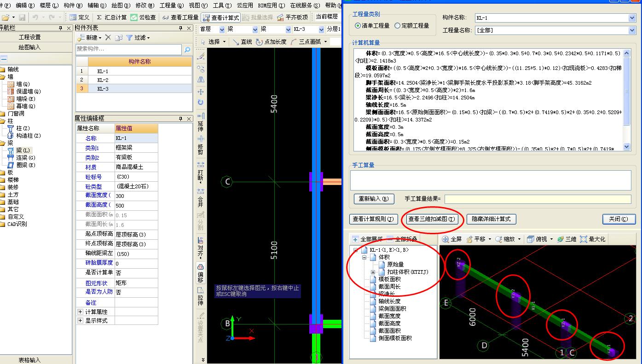642x364 pixels.
Task: Open the 过滤 filter dropdown
Action: click(138, 37)
